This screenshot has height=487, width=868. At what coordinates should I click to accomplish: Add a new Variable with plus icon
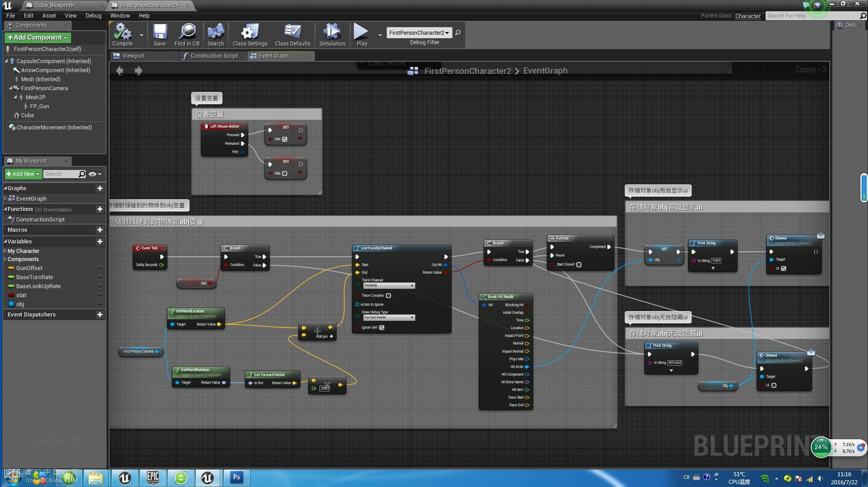[x=100, y=241]
